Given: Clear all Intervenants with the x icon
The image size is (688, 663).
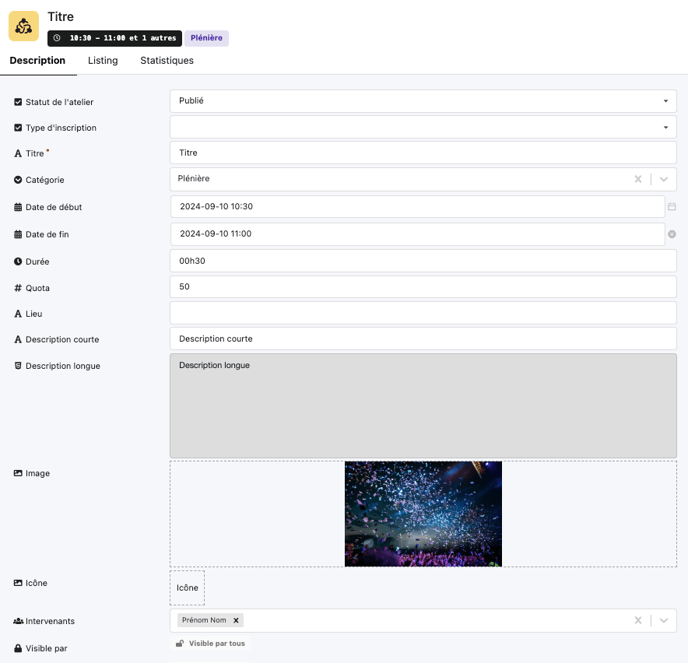Looking at the screenshot, I should 638,620.
